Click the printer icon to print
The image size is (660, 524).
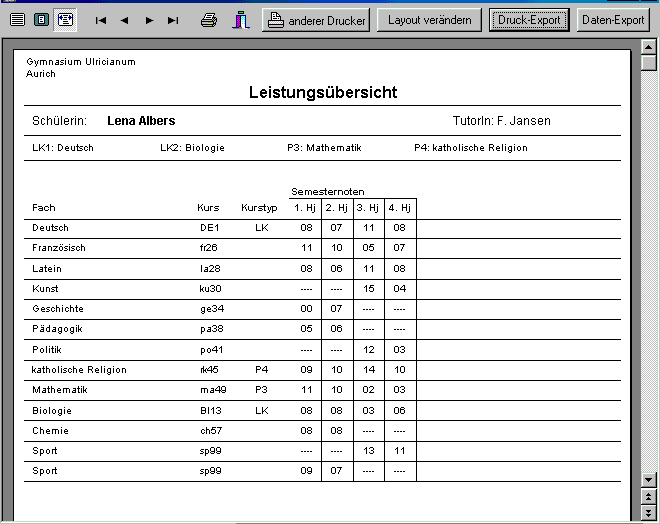[209, 20]
